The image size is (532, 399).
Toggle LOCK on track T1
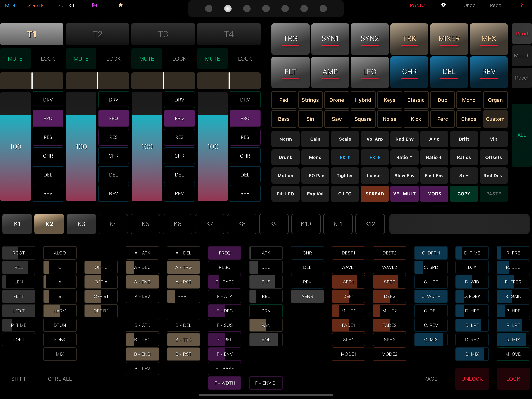tap(48, 59)
